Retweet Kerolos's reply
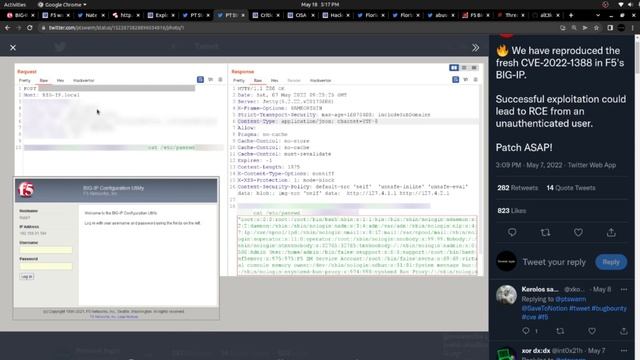Viewport: 640px width, 360px height. click(x=560, y=331)
